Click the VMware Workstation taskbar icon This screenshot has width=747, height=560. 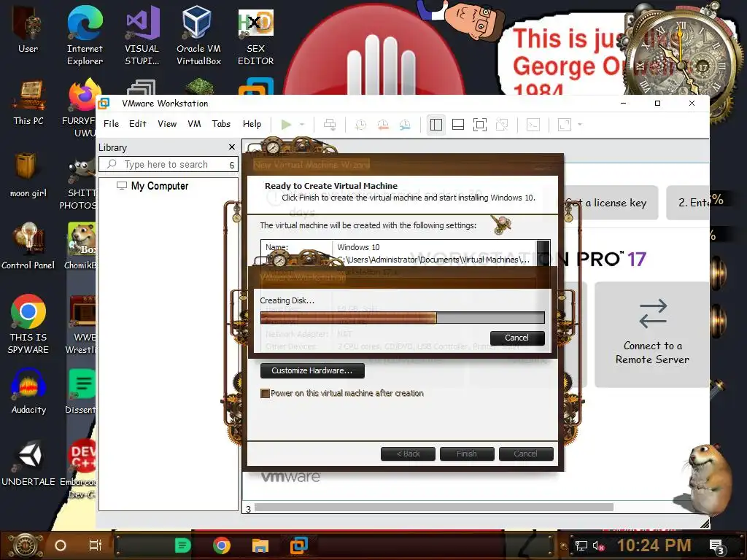299,545
